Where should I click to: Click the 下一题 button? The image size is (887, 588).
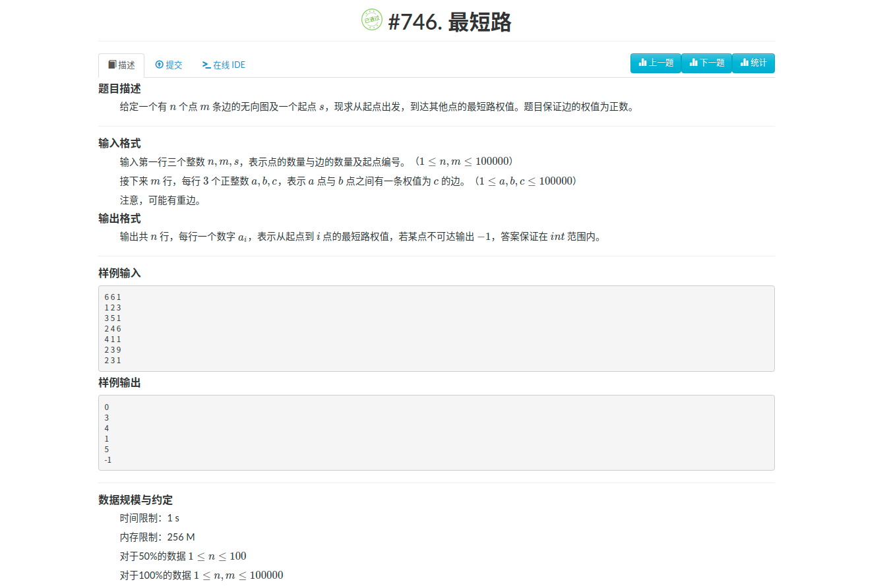(706, 63)
